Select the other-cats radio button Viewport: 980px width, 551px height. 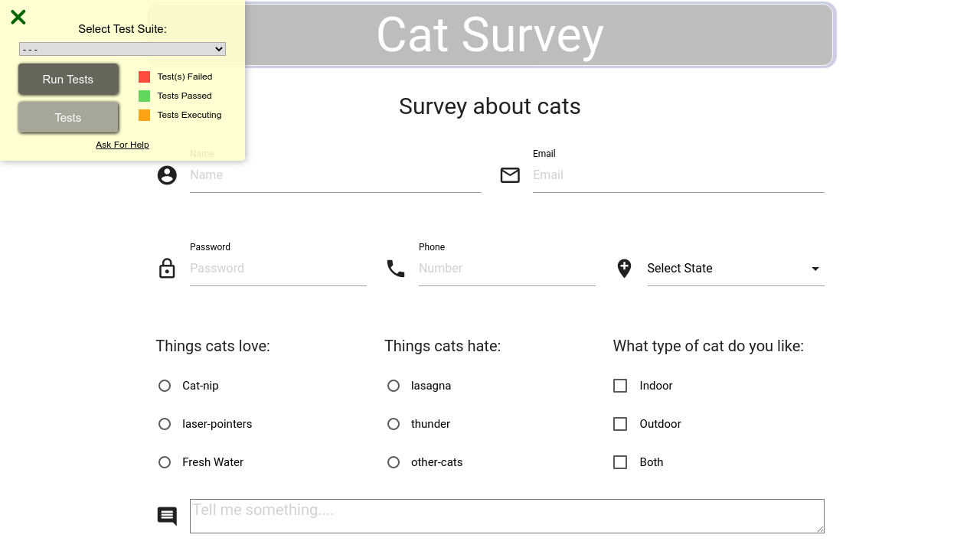click(x=394, y=462)
